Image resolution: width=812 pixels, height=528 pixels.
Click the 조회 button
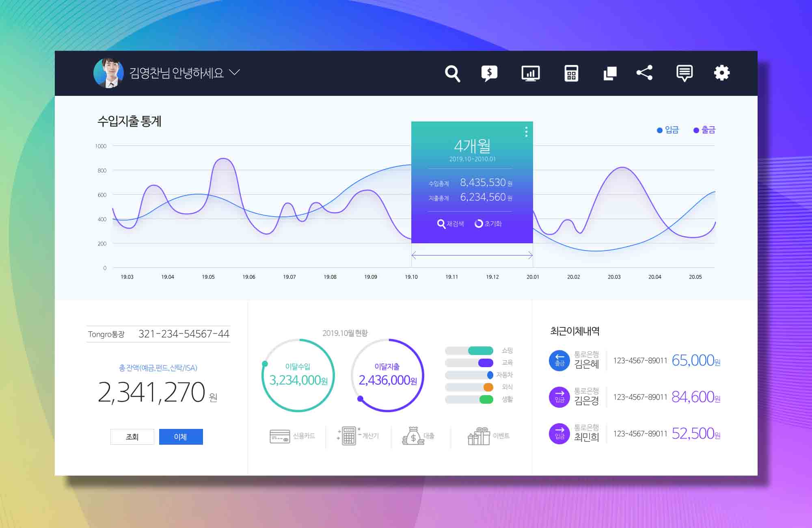point(132,437)
